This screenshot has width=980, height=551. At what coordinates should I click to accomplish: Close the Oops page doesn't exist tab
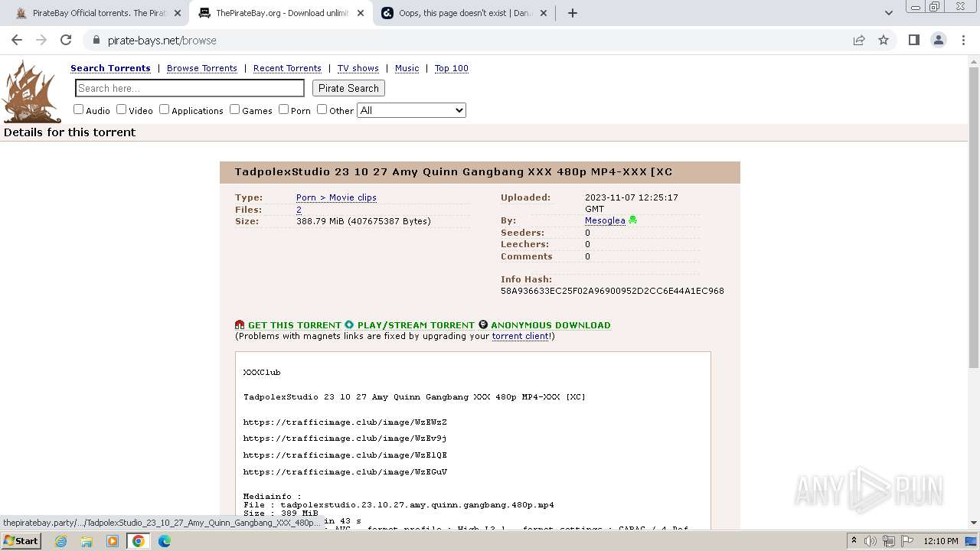tap(544, 13)
